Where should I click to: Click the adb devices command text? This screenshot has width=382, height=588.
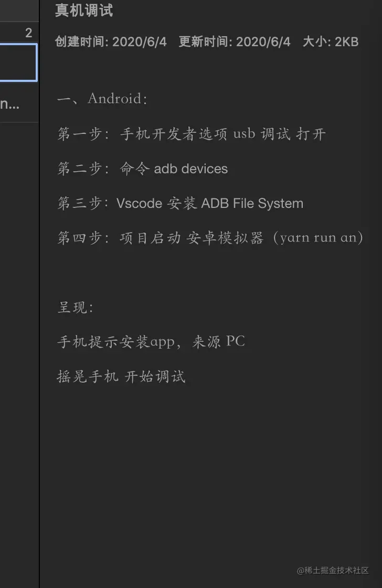point(191,169)
